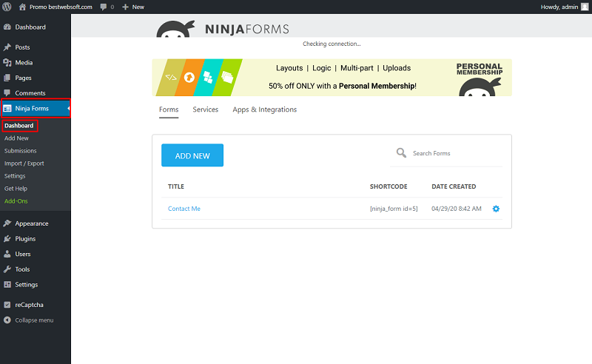Open the Contact Me form link
Viewport: 592px width, 364px height.
(184, 209)
